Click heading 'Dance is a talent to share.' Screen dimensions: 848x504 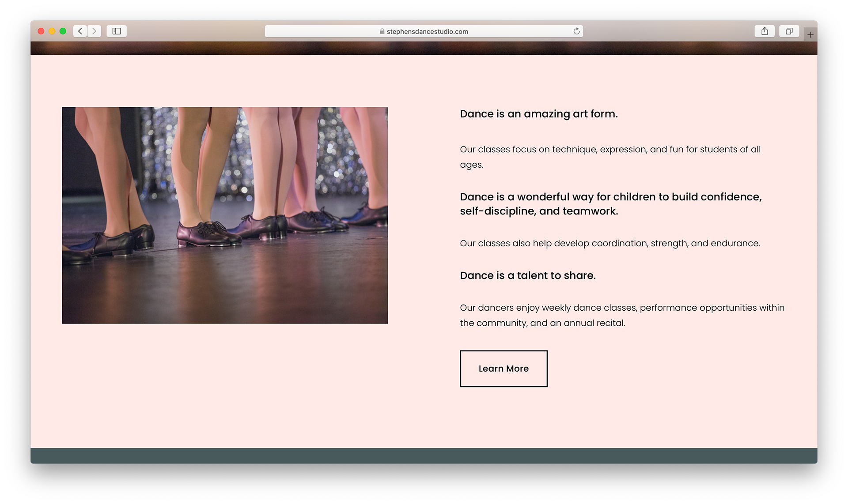(528, 275)
